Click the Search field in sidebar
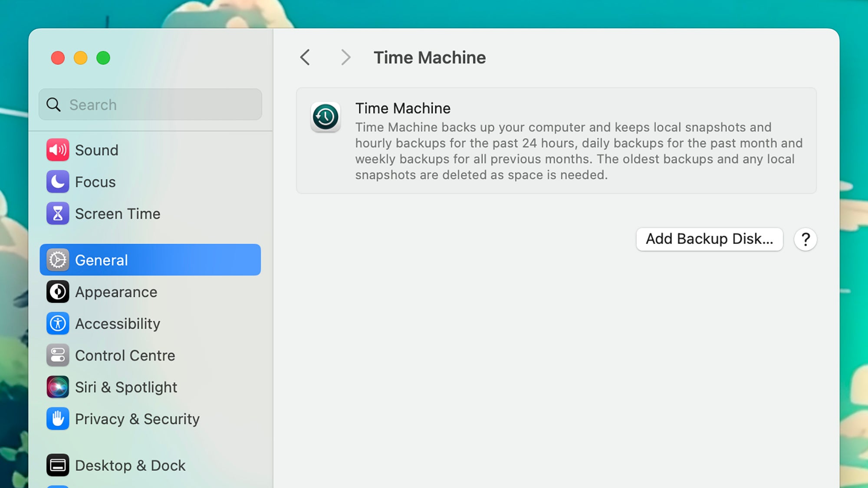868x488 pixels. click(150, 105)
